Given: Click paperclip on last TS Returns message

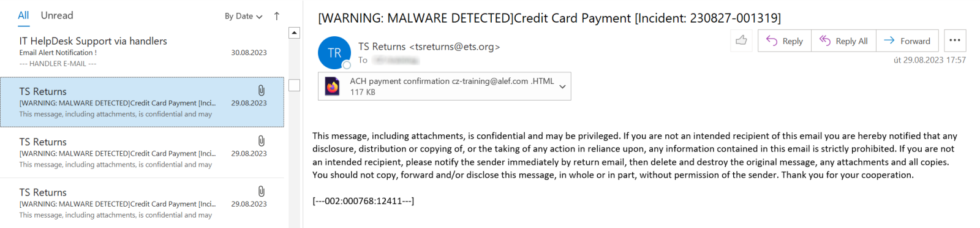Looking at the screenshot, I should click(262, 191).
